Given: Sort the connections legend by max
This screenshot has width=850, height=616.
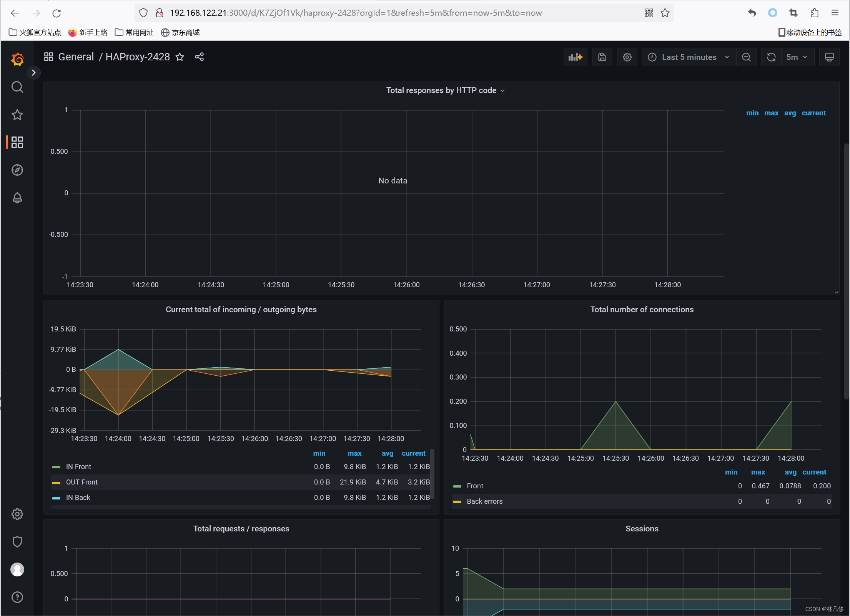Looking at the screenshot, I should 758,472.
